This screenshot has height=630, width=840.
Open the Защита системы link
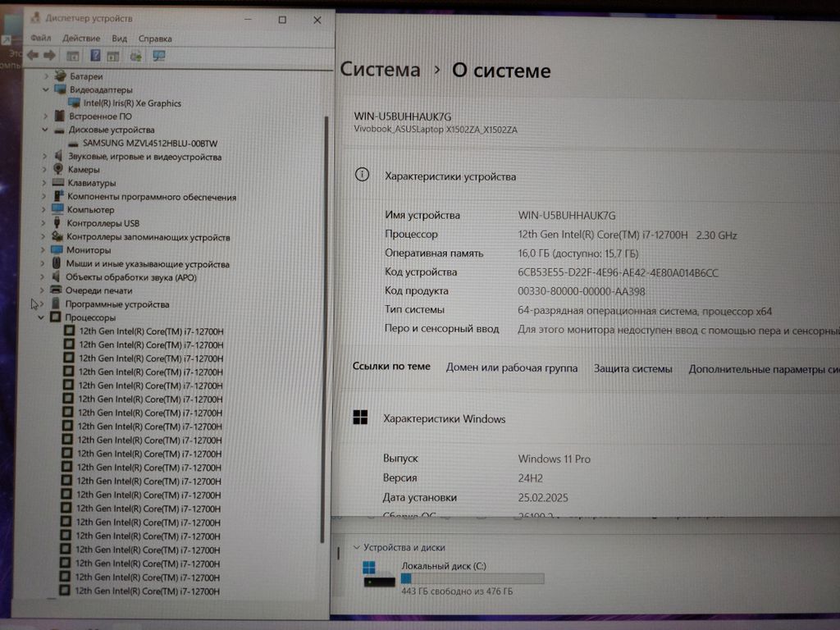(x=632, y=368)
